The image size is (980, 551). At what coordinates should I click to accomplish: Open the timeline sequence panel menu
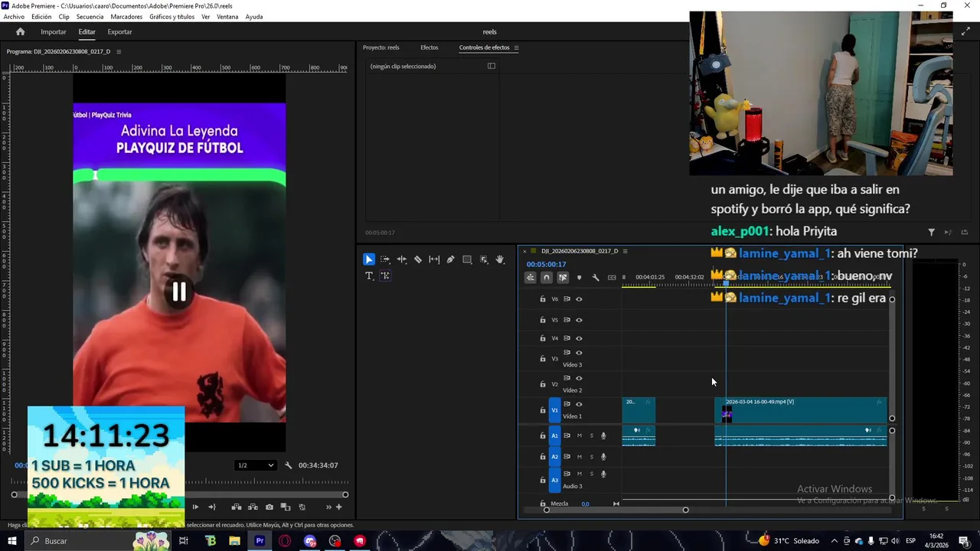tap(625, 251)
